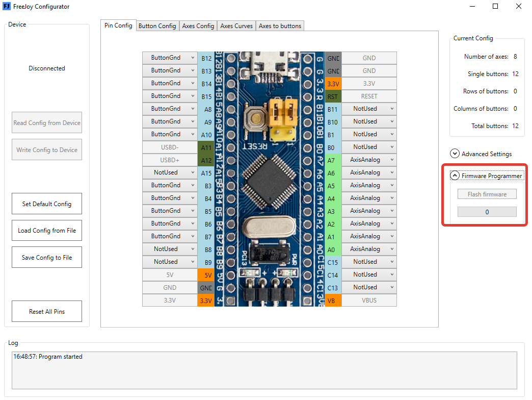Image resolution: width=532 pixels, height=400 pixels.
Task: Open the A0 AxisAnalog dropdown
Action: [369, 249]
